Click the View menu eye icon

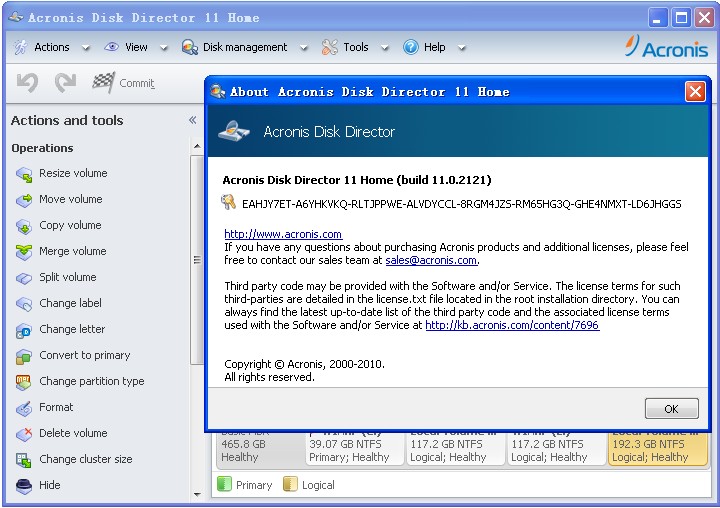pos(111,47)
